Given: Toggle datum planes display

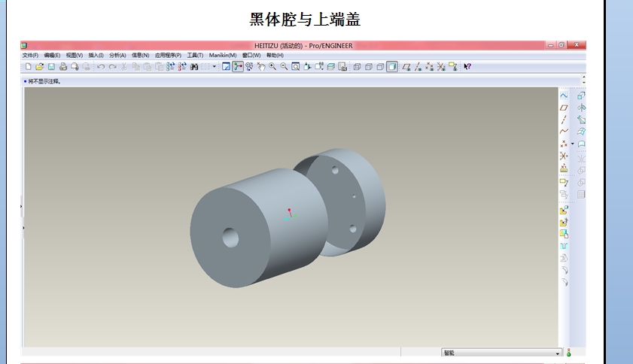Looking at the screenshot, I should (406, 67).
